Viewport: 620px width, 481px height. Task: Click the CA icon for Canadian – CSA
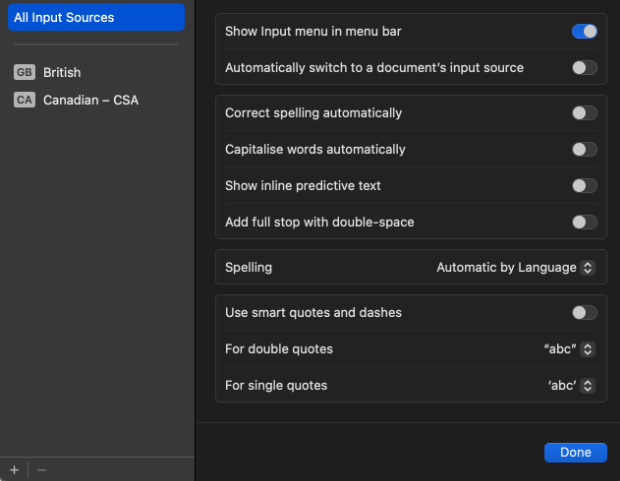coord(25,100)
